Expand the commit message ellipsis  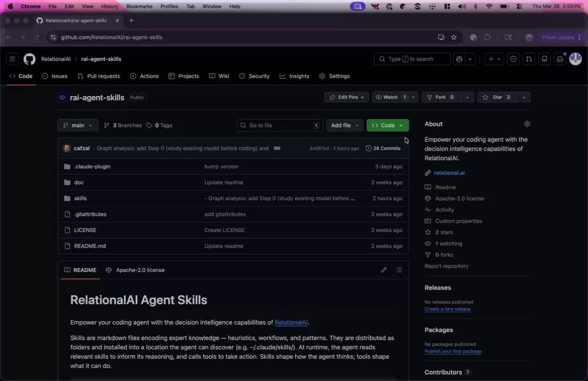tap(277, 148)
